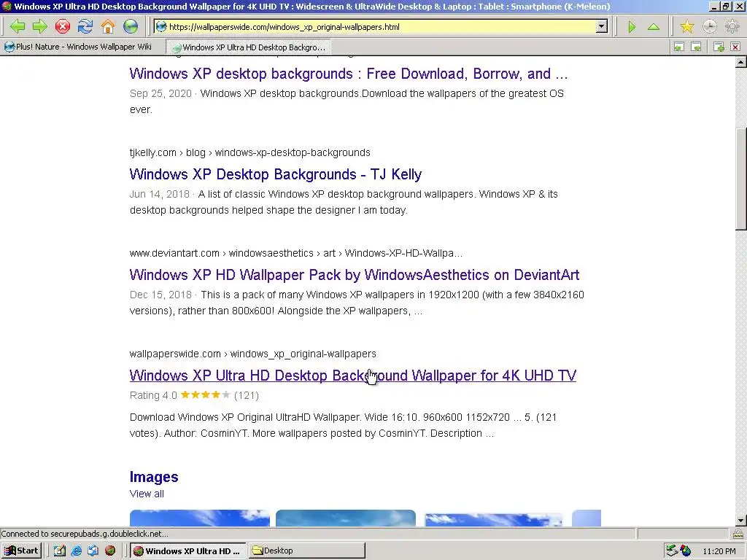Click the Images section heading

(x=154, y=477)
